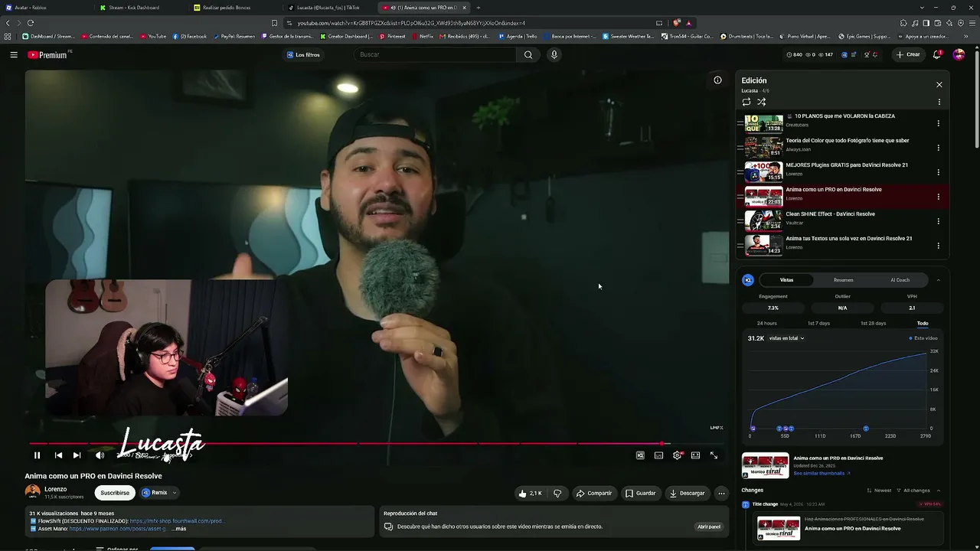This screenshot has height=551, width=980.
Task: Open options for MEJORES Plugins GRATIS video
Action: [x=938, y=172]
